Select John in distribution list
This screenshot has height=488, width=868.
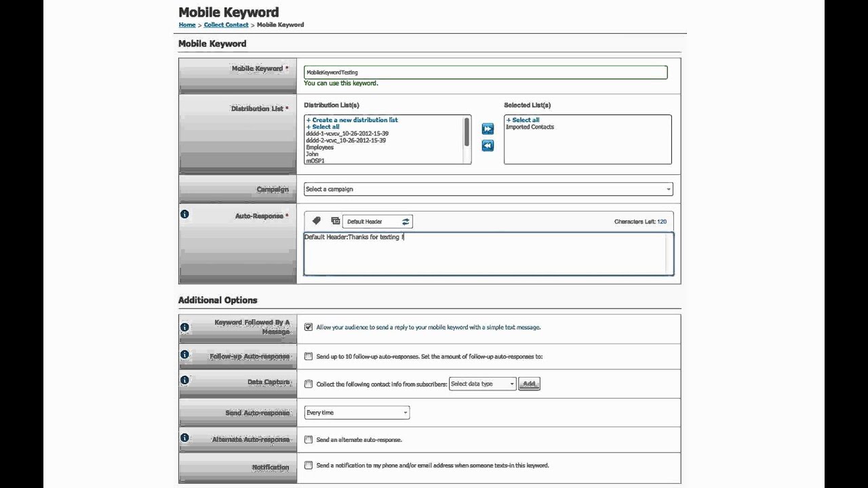(x=312, y=154)
